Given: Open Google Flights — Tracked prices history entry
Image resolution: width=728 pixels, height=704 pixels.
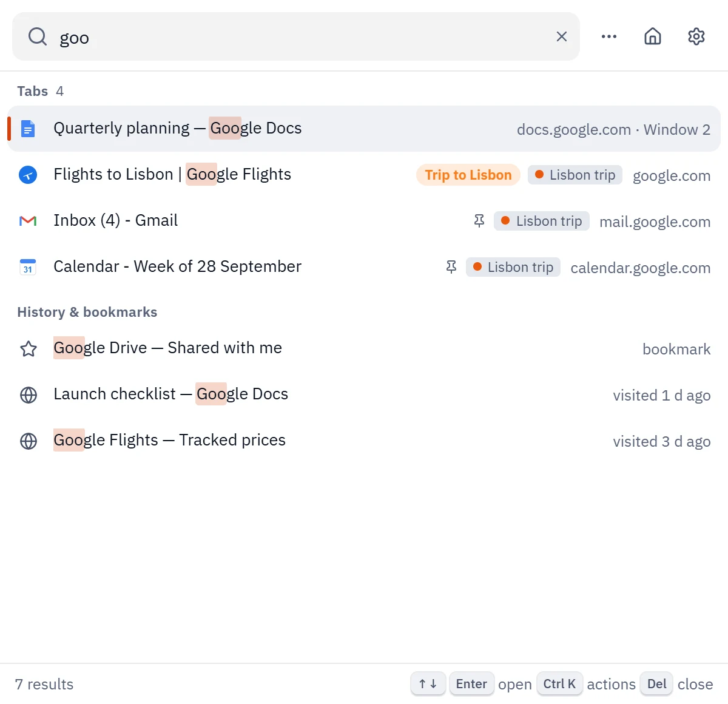Looking at the screenshot, I should pos(364,441).
